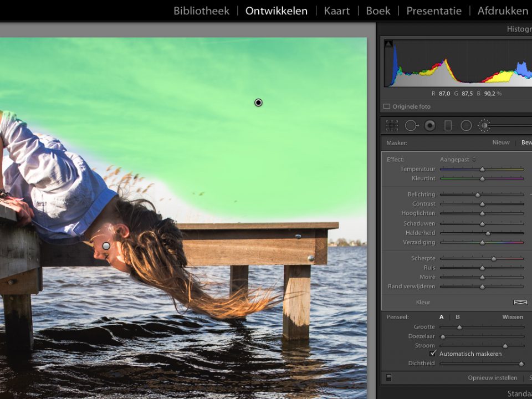Collapse the Kleur section header

pos(423,302)
